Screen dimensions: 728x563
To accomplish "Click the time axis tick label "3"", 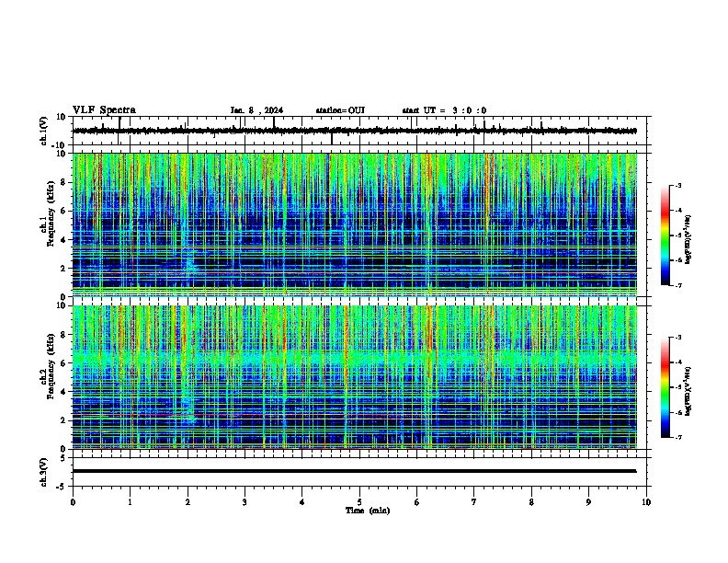I will [x=245, y=502].
